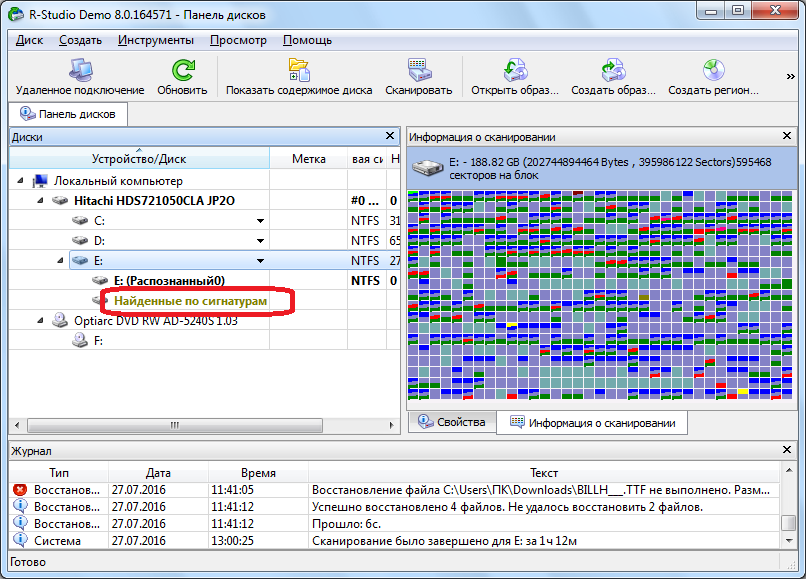Collapse the E: partition tree node

[x=61, y=261]
